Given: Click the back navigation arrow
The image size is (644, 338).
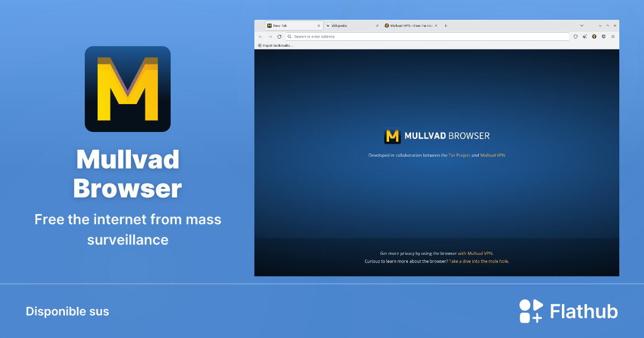Looking at the screenshot, I should point(260,36).
